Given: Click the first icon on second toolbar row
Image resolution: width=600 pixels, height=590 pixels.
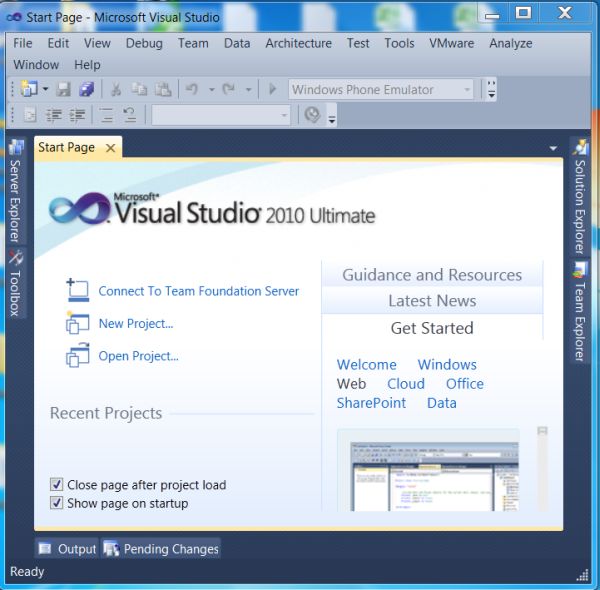Looking at the screenshot, I should coord(30,115).
